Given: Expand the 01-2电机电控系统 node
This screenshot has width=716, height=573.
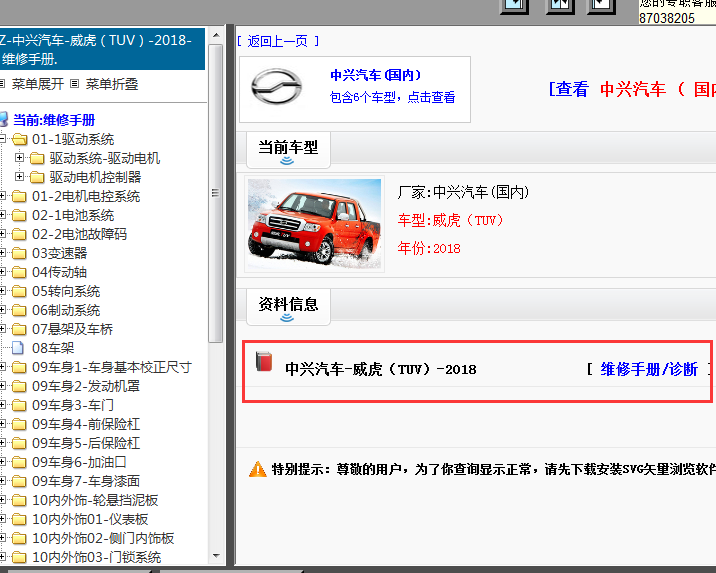Looking at the screenshot, I should pos(2,195).
